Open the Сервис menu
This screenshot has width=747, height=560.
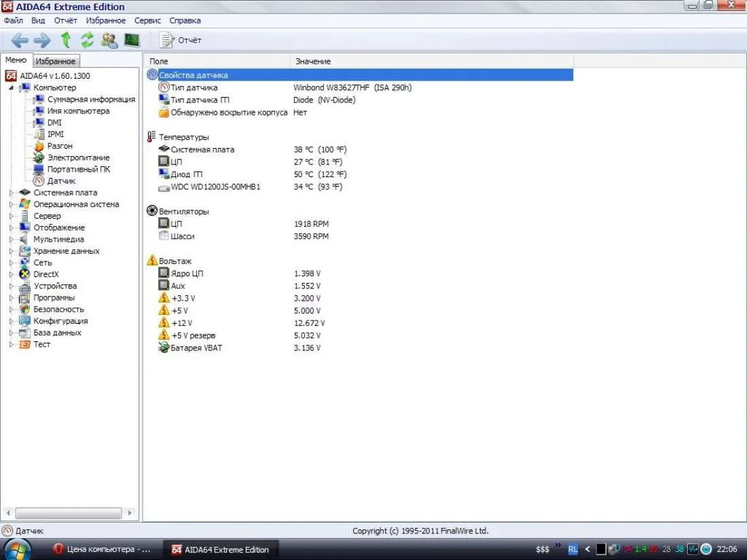click(x=147, y=21)
